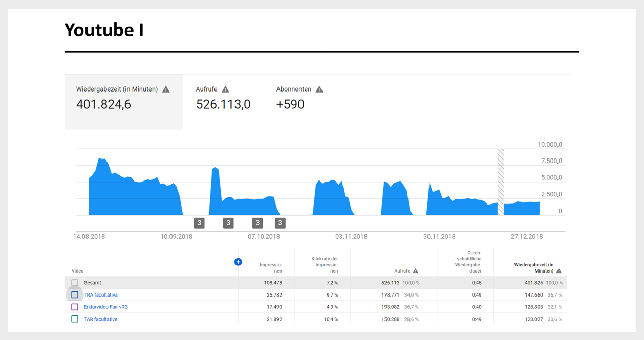Click Erklärvideo Aufrufe value 193.082
The image size is (644, 340).
tap(390, 307)
